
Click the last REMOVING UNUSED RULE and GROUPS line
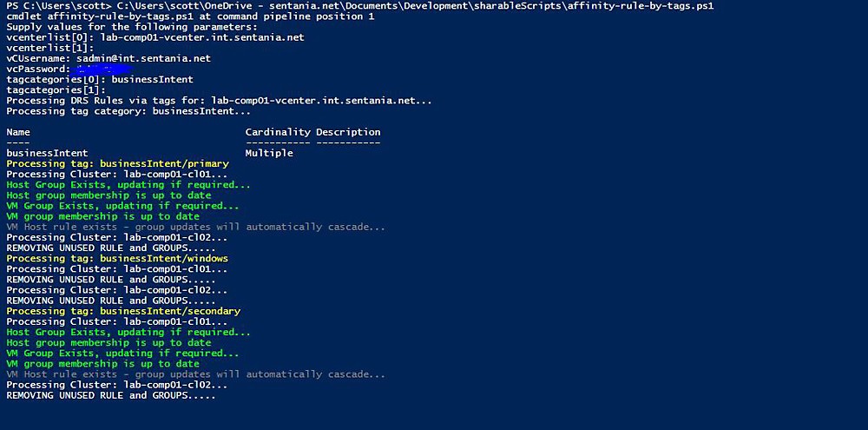pyautogui.click(x=111, y=395)
